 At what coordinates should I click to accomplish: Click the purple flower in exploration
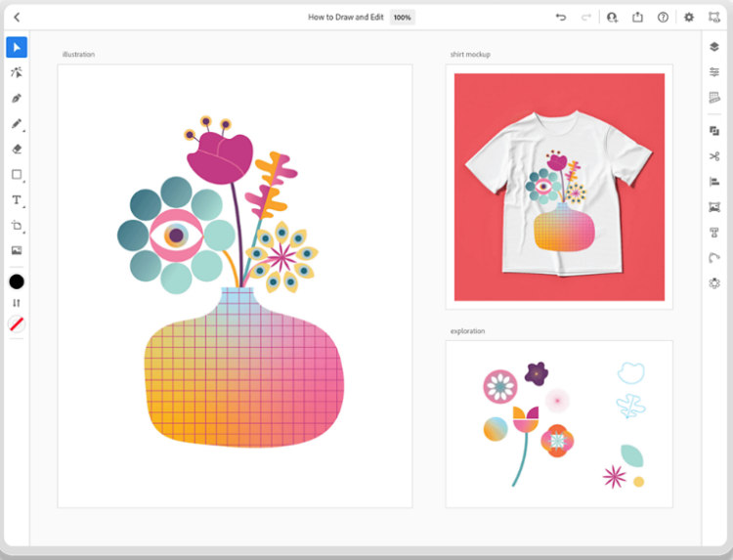(x=537, y=373)
